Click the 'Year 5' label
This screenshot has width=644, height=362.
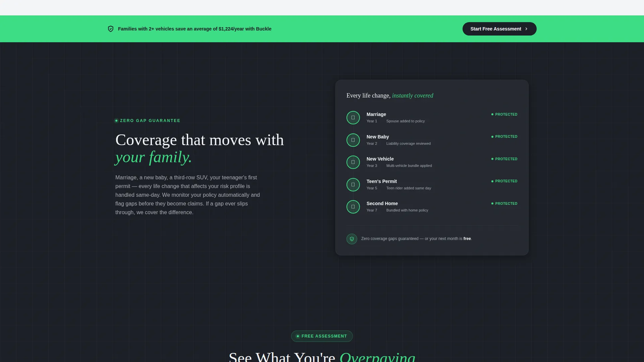[372, 188]
